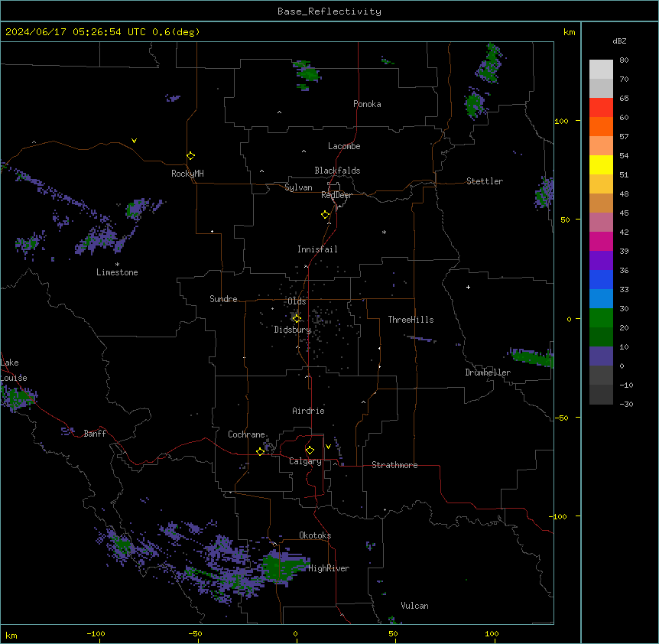
Task: Click the yellow diamond marker south of RedDeer
Action: click(326, 215)
